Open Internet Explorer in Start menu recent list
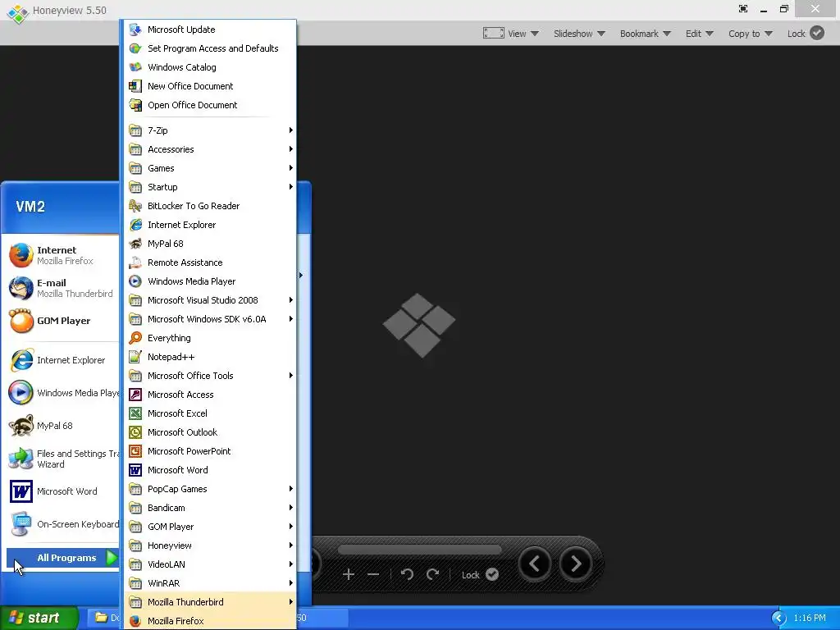Image resolution: width=840 pixels, height=630 pixels. tap(62, 360)
